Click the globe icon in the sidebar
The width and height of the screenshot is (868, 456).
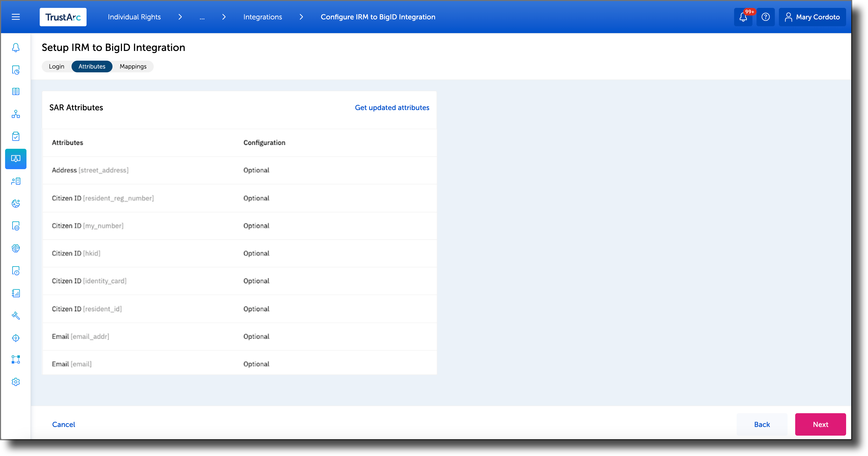(x=16, y=203)
